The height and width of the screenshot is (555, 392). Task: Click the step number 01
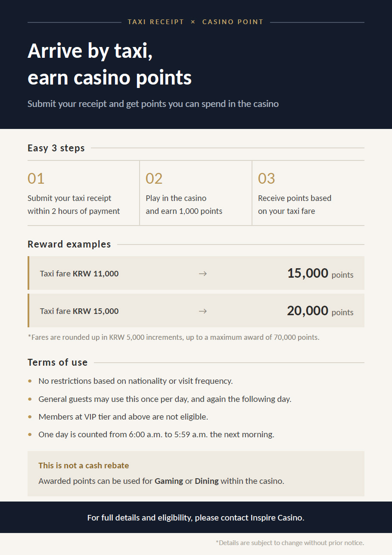tap(36, 179)
